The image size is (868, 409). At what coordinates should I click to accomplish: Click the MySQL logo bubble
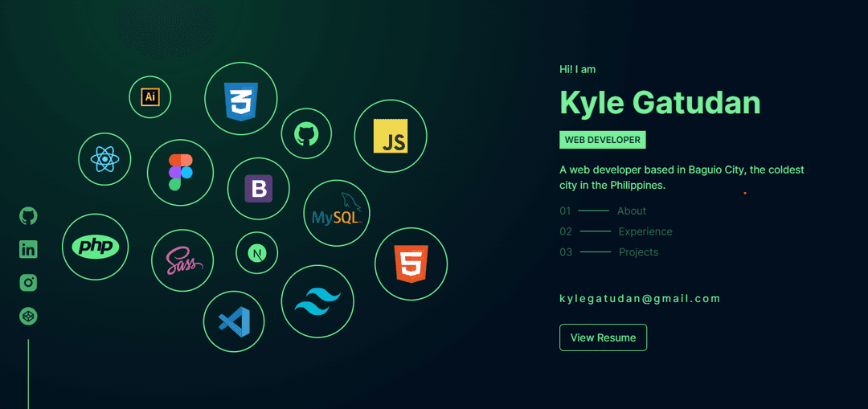337,213
